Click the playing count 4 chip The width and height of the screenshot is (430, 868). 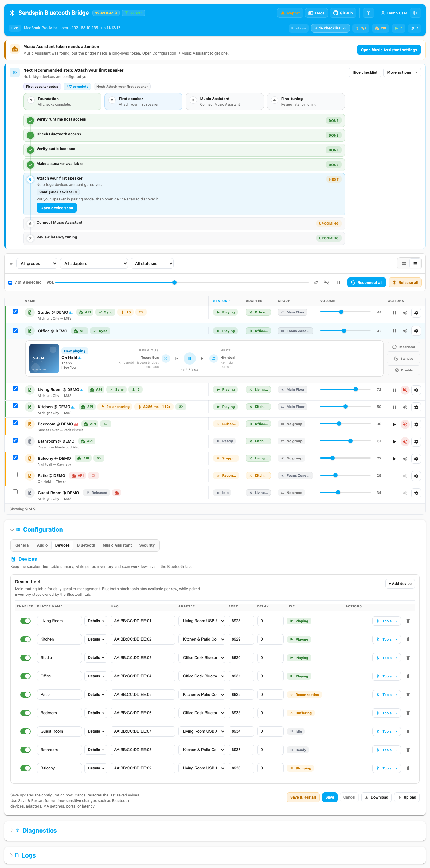(x=399, y=28)
